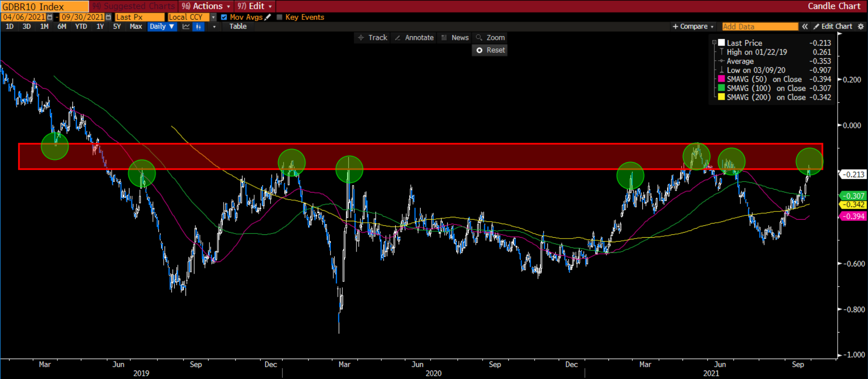
Task: Open the Actions menu
Action: tap(206, 6)
